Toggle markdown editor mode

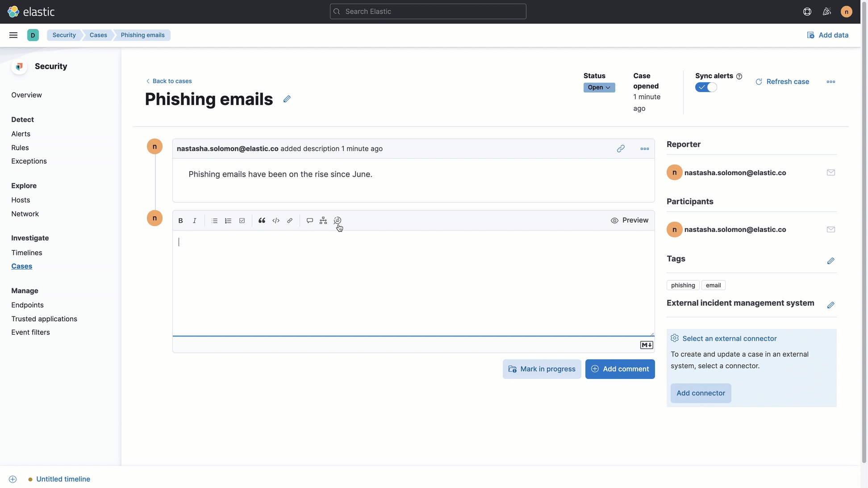pos(647,345)
